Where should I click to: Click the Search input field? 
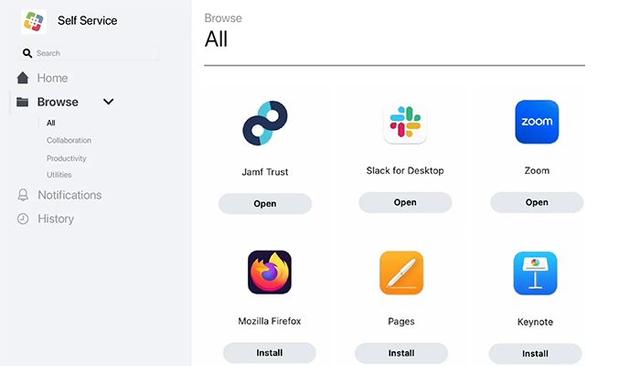pyautogui.click(x=90, y=53)
